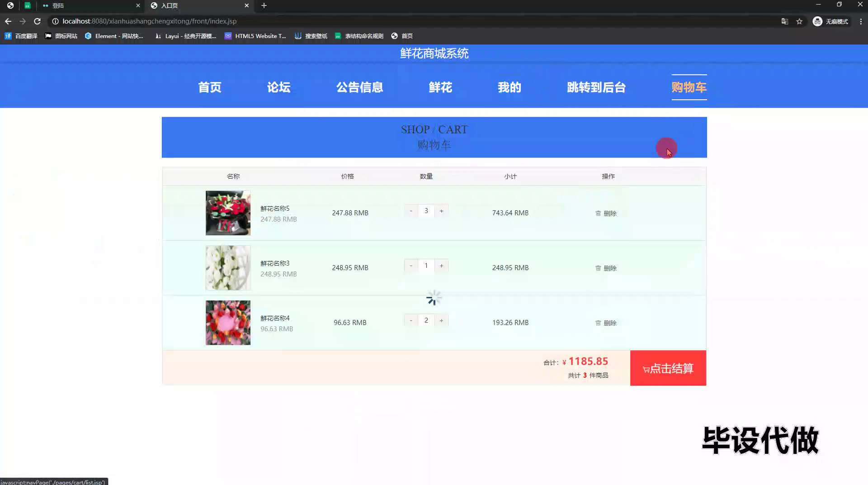
Task: Open the Chrome three-dot menu
Action: (861, 21)
